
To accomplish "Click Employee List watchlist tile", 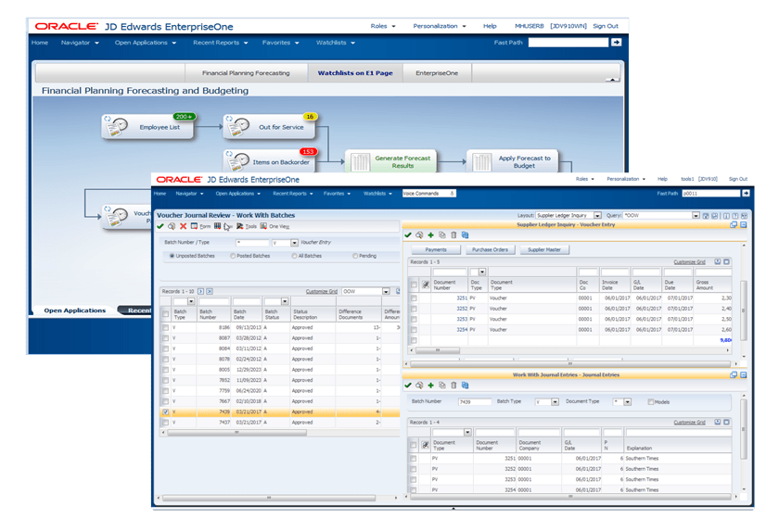I will [x=147, y=127].
